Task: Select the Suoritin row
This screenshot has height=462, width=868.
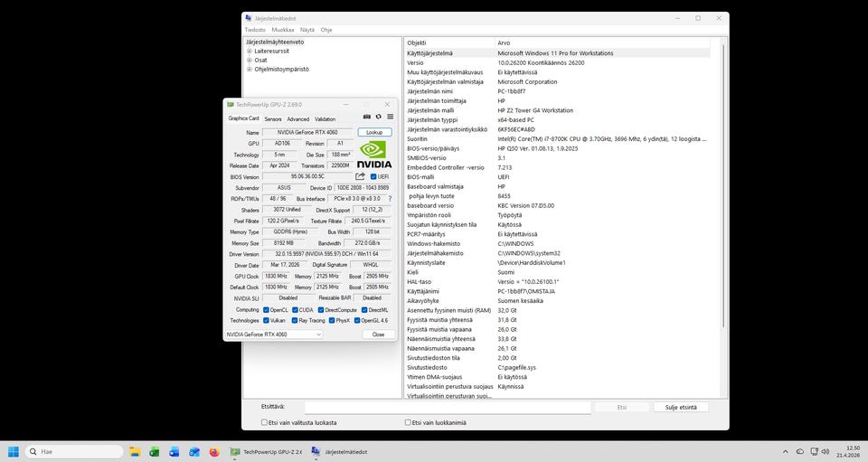Action: coord(557,139)
